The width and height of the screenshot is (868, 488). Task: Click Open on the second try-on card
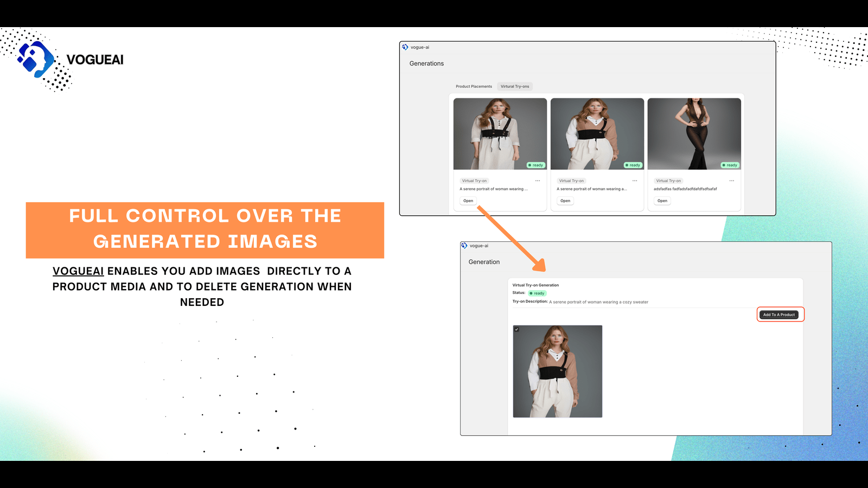pyautogui.click(x=565, y=201)
